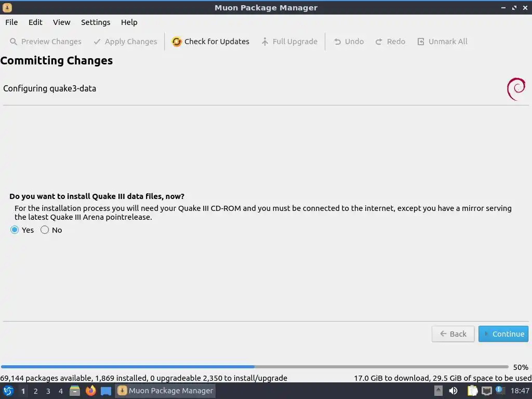This screenshot has width=532, height=399.
Task: Open the removable media tray icon
Action: [438, 391]
